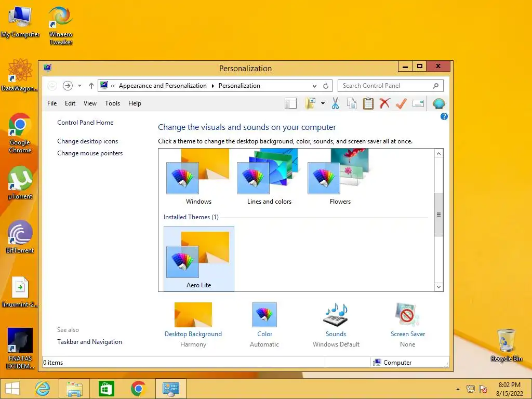
Task: Click the theme list scroll up arrow
Action: click(438, 153)
